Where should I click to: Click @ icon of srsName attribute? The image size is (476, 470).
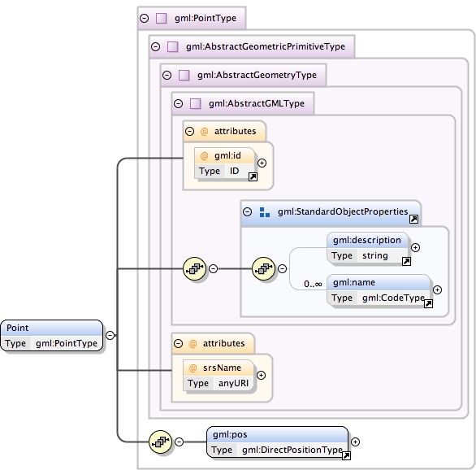(193, 368)
